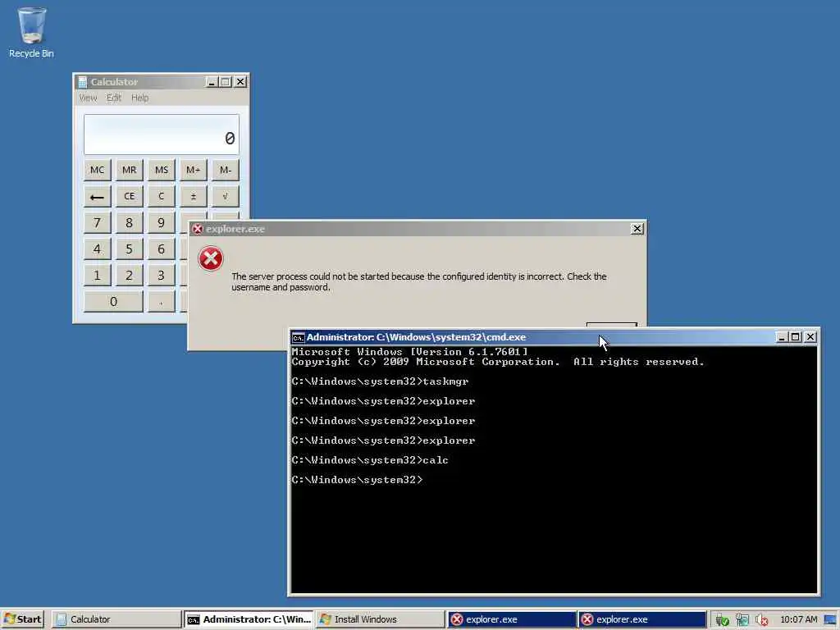The height and width of the screenshot is (630, 840).
Task: Click the red error icon in explorer.exe dialog
Action: point(211,258)
